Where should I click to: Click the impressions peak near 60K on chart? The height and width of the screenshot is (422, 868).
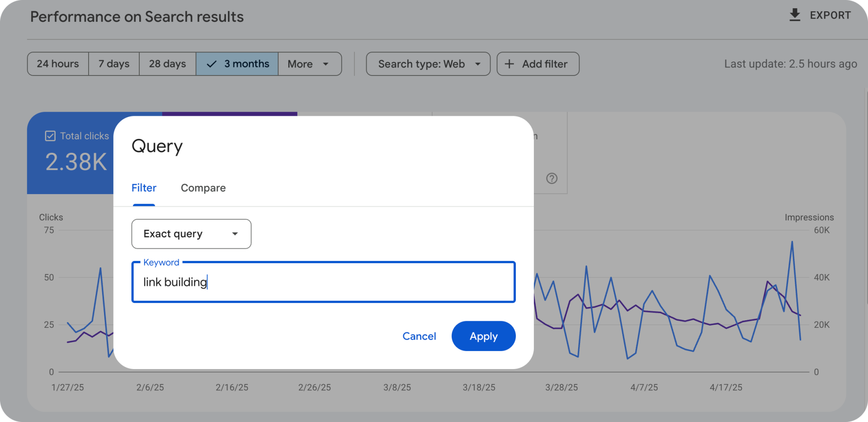[x=792, y=242]
